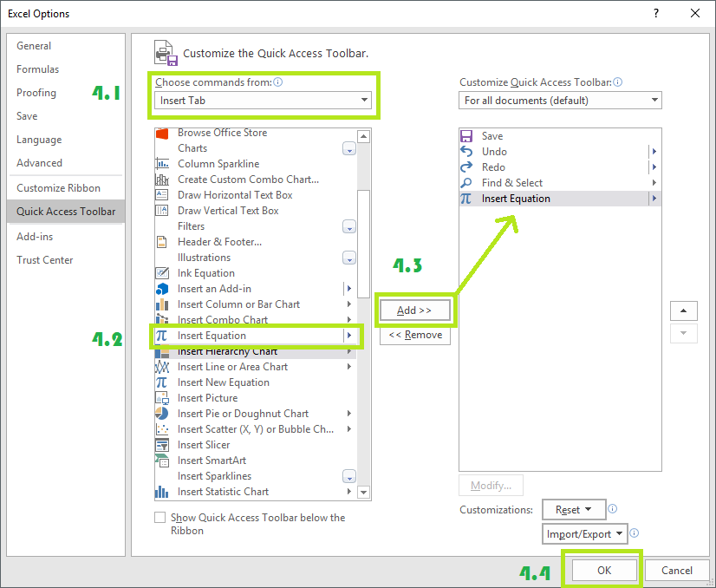Viewport: 716px width, 588px height.
Task: Select Draw Horizontal Text Box icon
Action: pyautogui.click(x=162, y=194)
